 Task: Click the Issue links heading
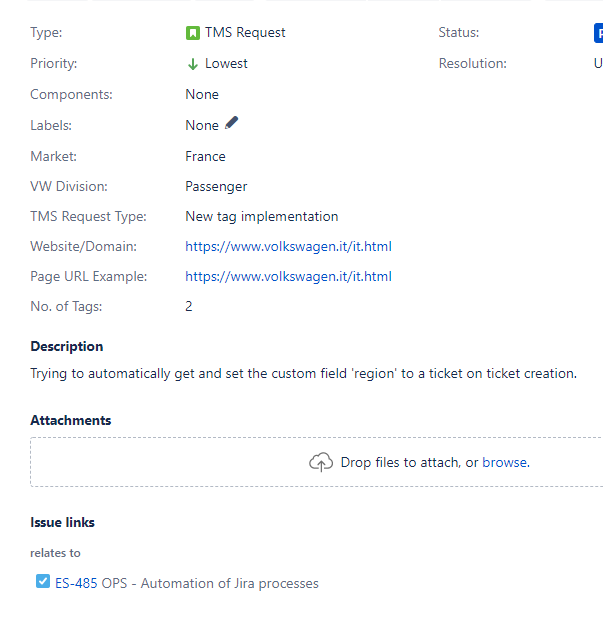pyautogui.click(x=62, y=523)
